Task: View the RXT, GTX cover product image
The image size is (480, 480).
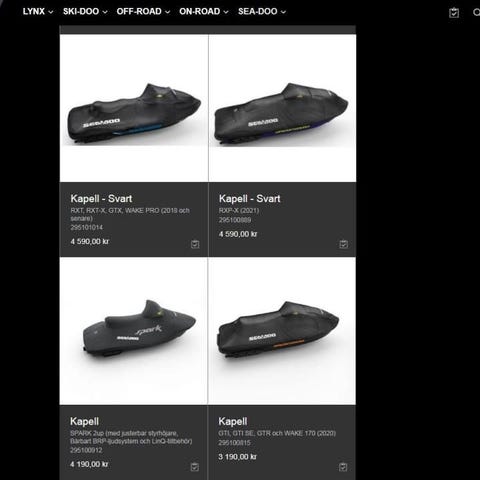Action: click(134, 108)
